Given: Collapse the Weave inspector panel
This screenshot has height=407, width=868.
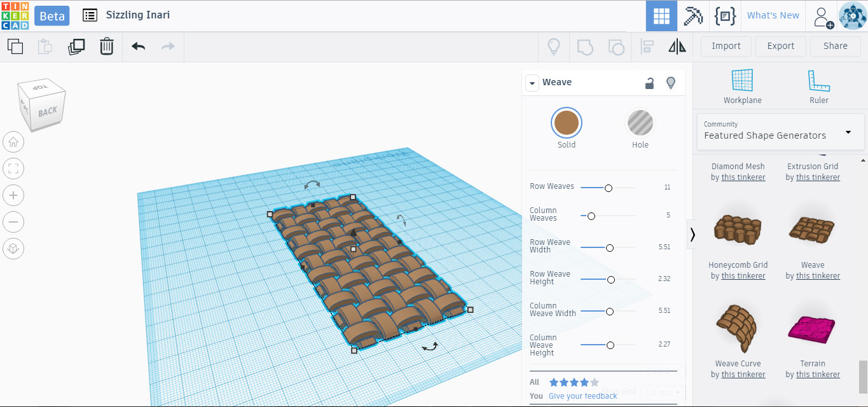Looking at the screenshot, I should pos(533,83).
